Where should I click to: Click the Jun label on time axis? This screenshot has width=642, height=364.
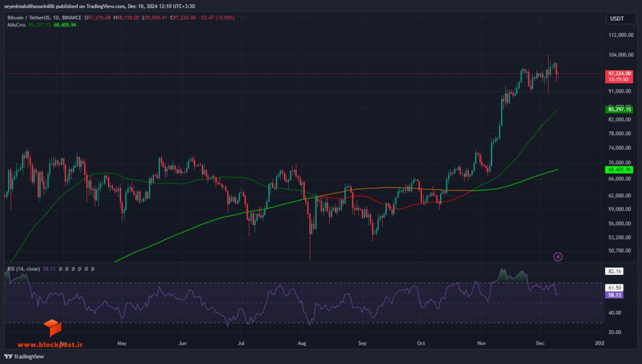tap(182, 343)
